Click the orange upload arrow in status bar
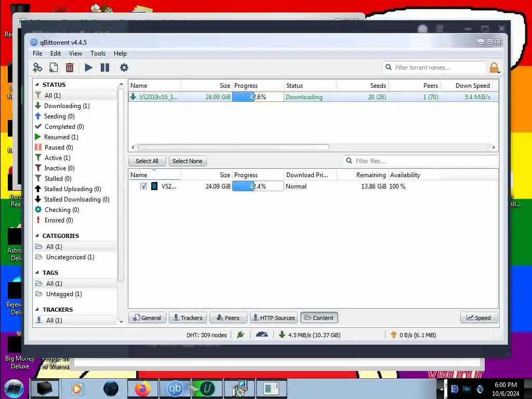The image size is (532, 399). point(394,335)
